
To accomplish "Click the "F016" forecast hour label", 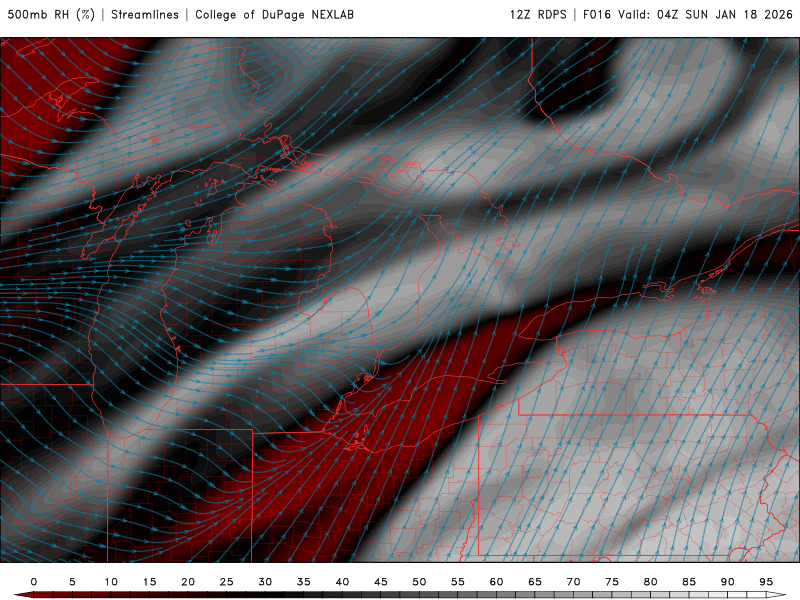I will [x=597, y=14].
